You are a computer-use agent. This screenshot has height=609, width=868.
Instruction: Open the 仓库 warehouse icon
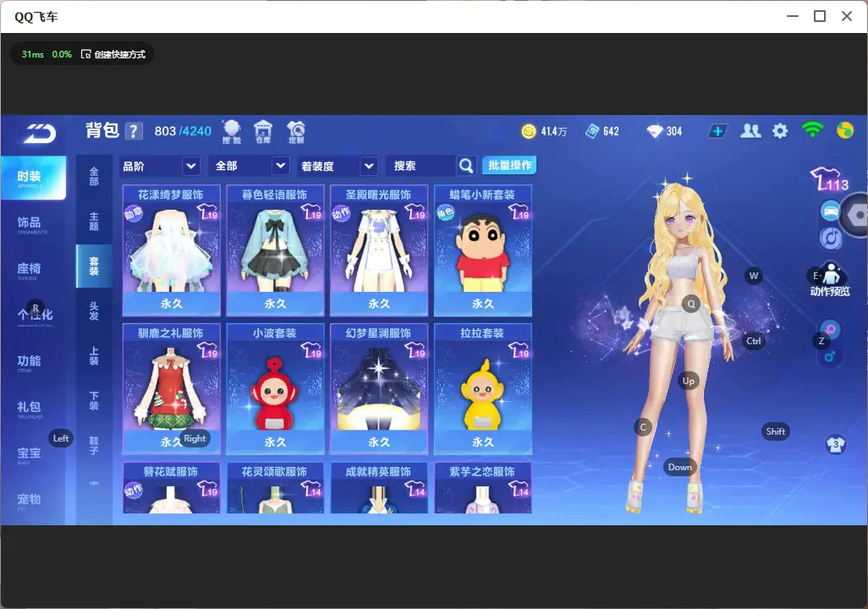tap(263, 132)
